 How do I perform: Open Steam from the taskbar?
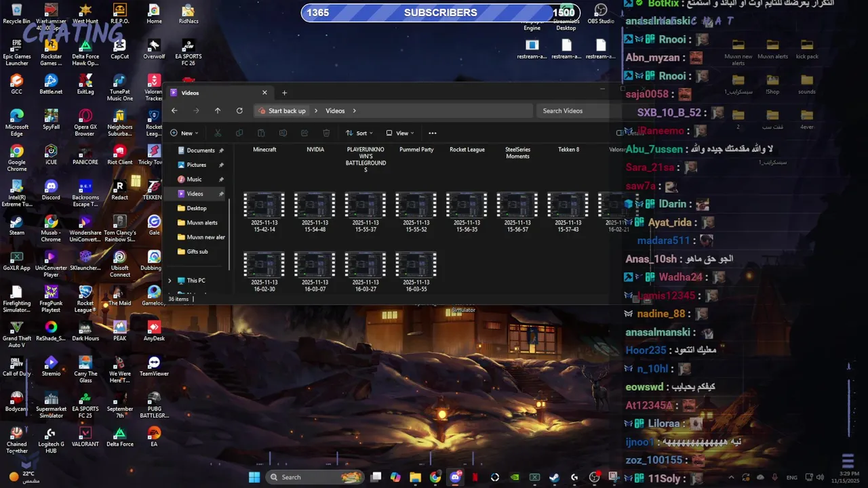point(554,477)
